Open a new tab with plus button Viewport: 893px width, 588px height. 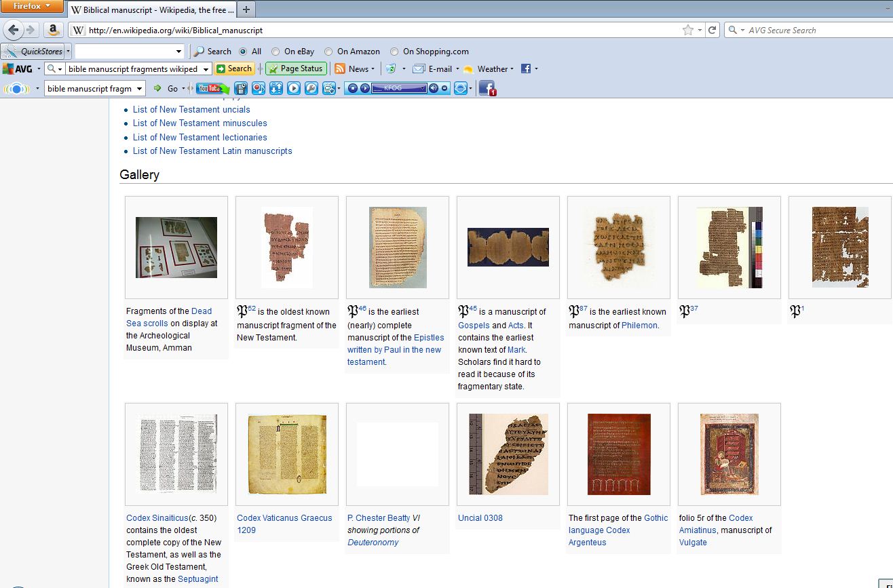tap(246, 9)
